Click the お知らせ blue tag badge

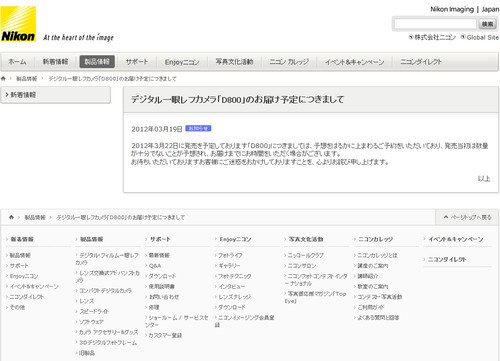point(198,128)
